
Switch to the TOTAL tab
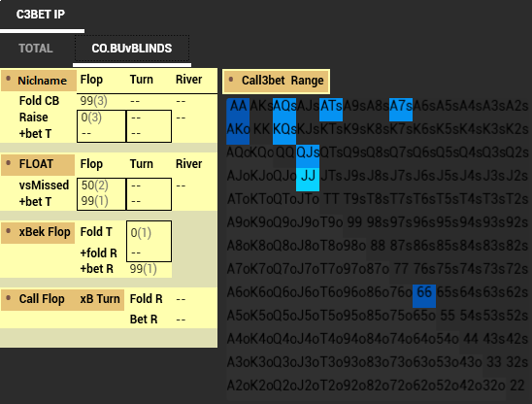[x=36, y=49]
